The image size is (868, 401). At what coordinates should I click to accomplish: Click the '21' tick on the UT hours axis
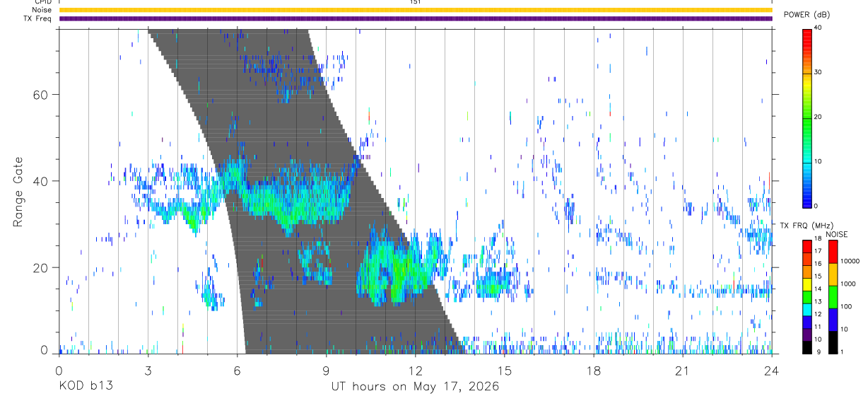682,371
